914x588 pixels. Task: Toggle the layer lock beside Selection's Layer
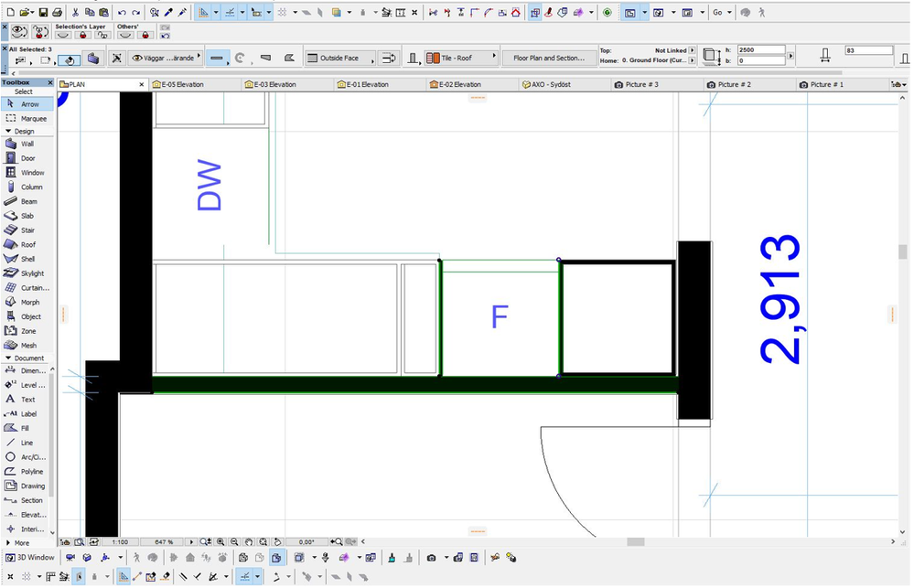click(x=82, y=35)
